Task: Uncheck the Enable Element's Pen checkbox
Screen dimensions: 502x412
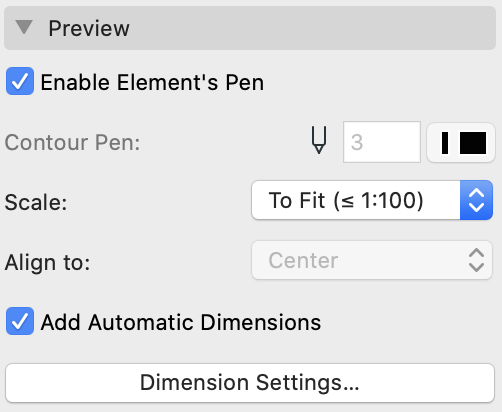Action: pos(20,81)
